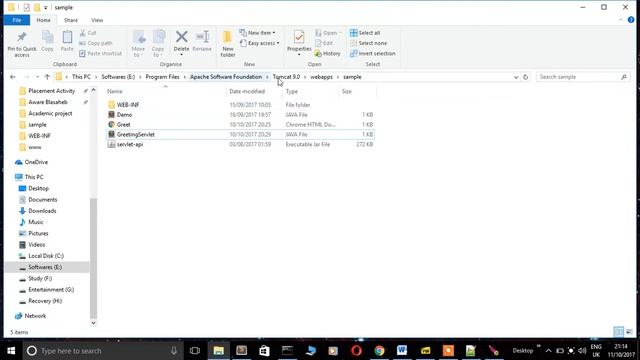Viewport: 640px width, 360px height.
Task: Click webapps breadcrumb
Action: 321,77
